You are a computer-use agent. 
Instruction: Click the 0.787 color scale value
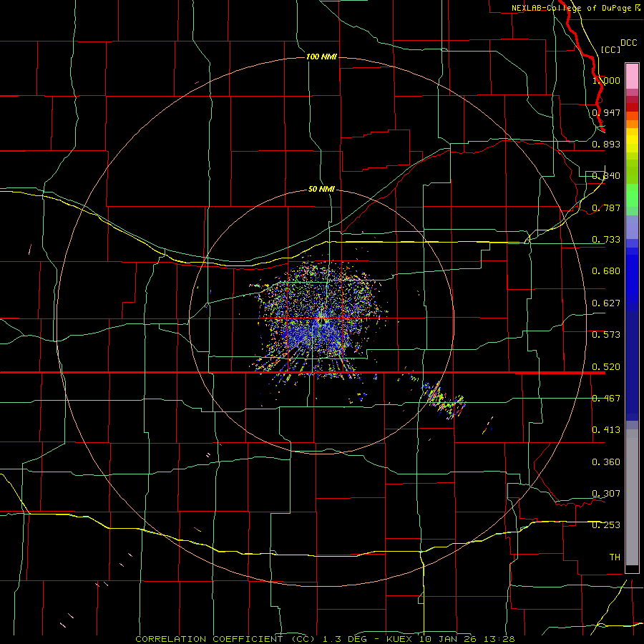click(606, 208)
